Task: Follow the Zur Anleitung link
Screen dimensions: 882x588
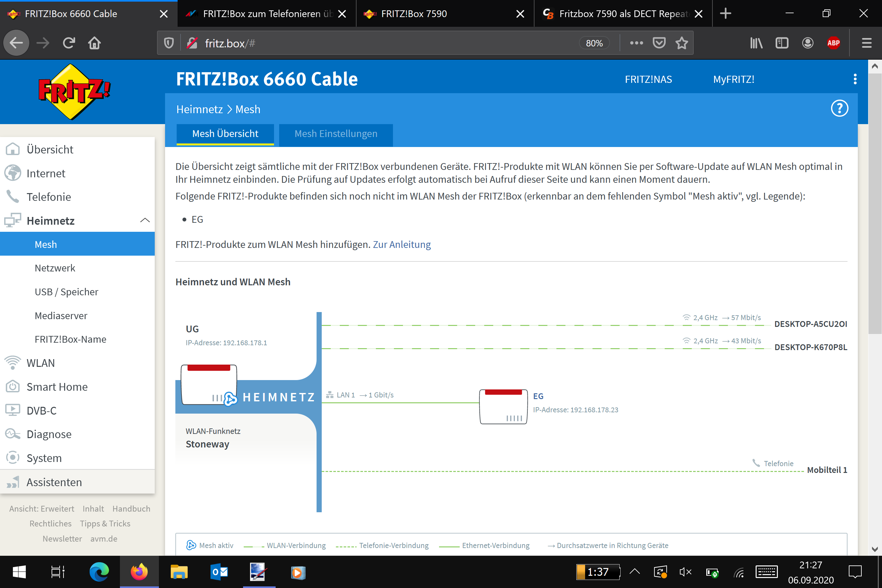Action: tap(402, 244)
